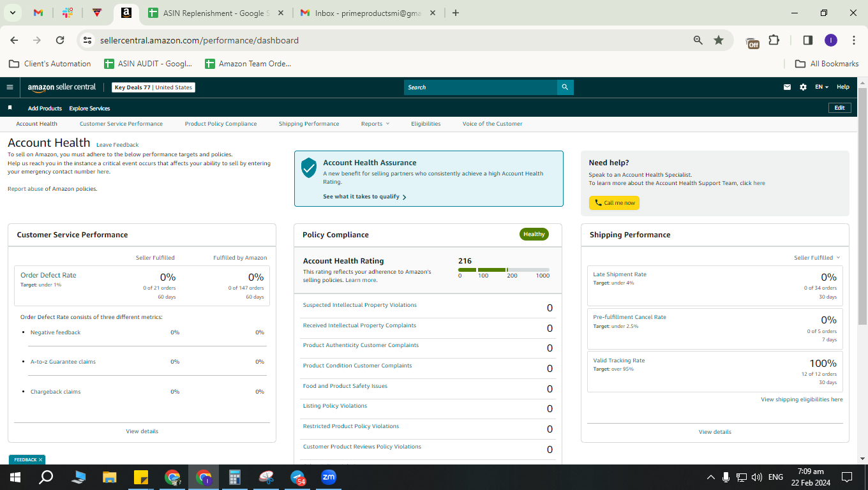The height and width of the screenshot is (490, 868).
Task: Open the Chrome three-dot menu
Action: [853, 40]
